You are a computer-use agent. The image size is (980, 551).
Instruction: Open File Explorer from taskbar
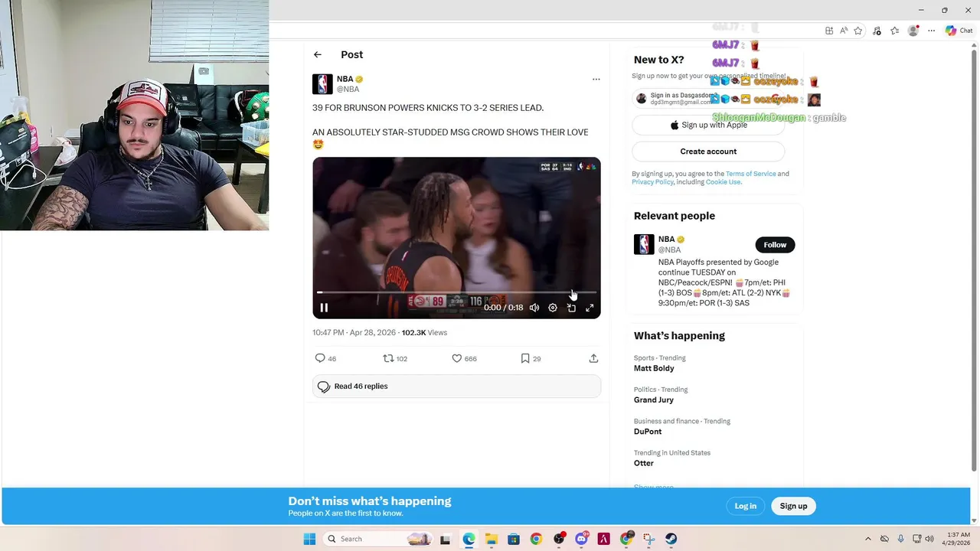pos(491,539)
